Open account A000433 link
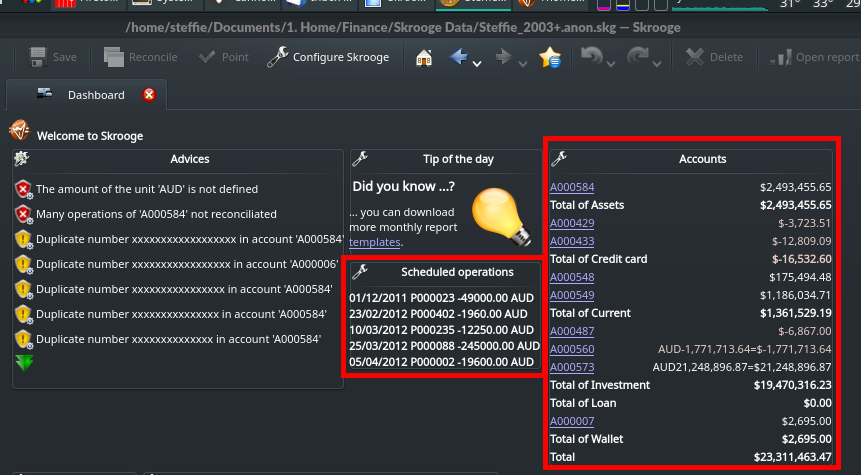The height and width of the screenshot is (475, 861). 572,241
